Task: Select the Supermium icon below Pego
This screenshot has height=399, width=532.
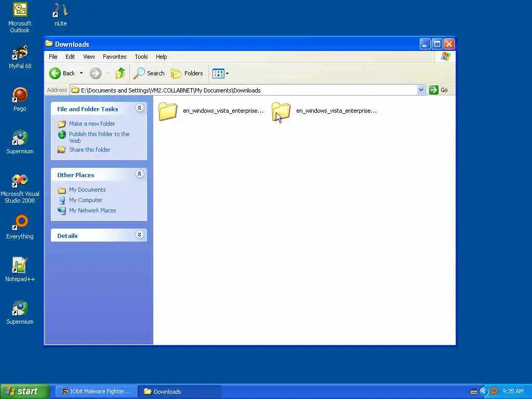Action: tap(20, 142)
